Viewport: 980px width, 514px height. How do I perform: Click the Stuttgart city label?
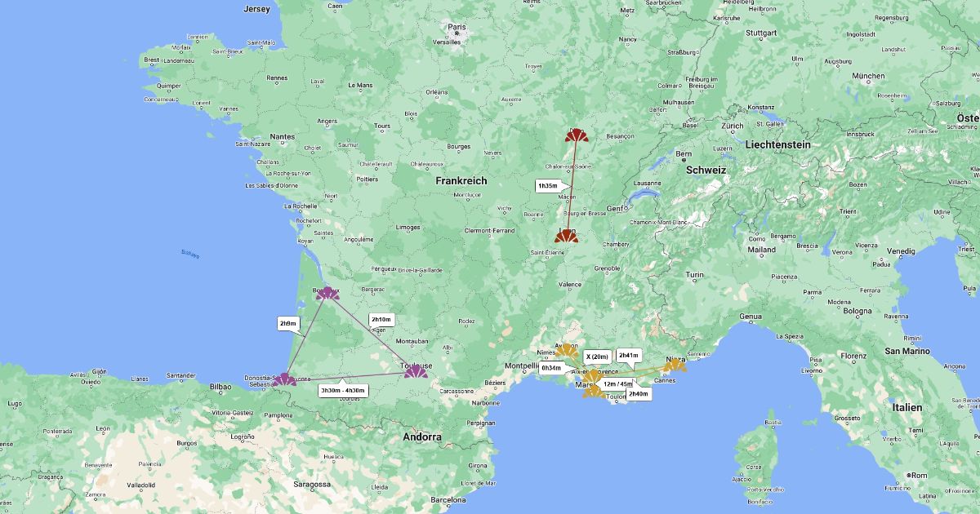pos(761,33)
